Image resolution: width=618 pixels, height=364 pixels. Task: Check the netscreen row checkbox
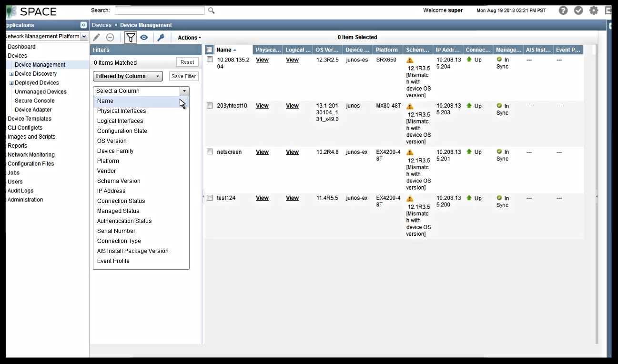pos(210,152)
